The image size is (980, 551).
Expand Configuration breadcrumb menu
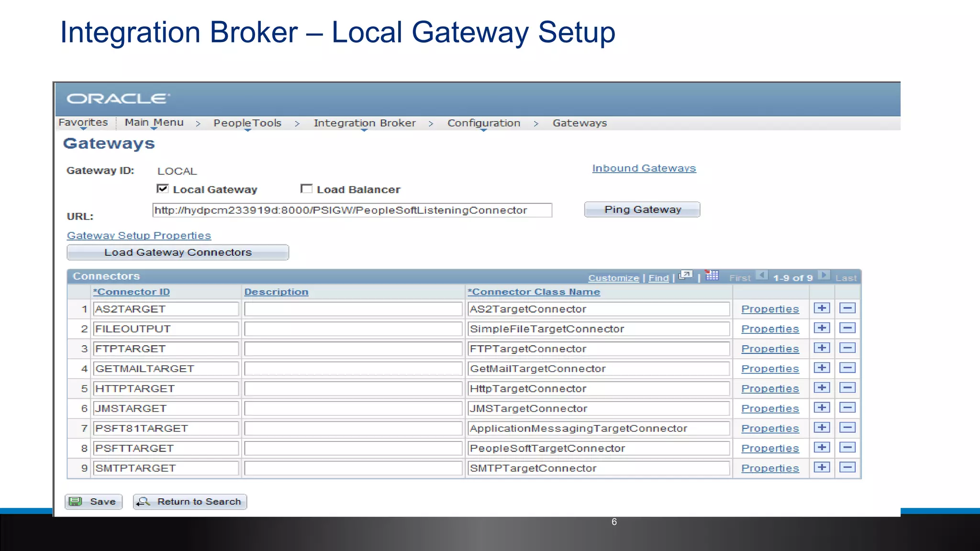click(484, 123)
